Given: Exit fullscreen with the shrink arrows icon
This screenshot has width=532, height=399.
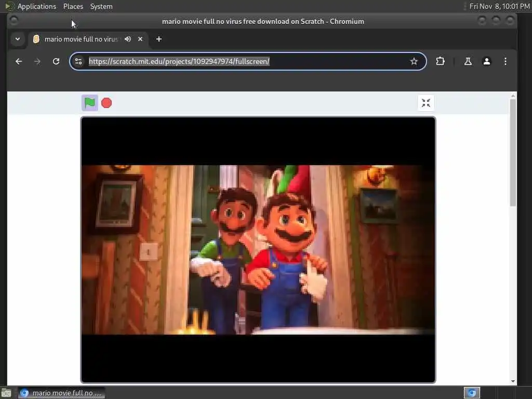Looking at the screenshot, I should pyautogui.click(x=426, y=103).
